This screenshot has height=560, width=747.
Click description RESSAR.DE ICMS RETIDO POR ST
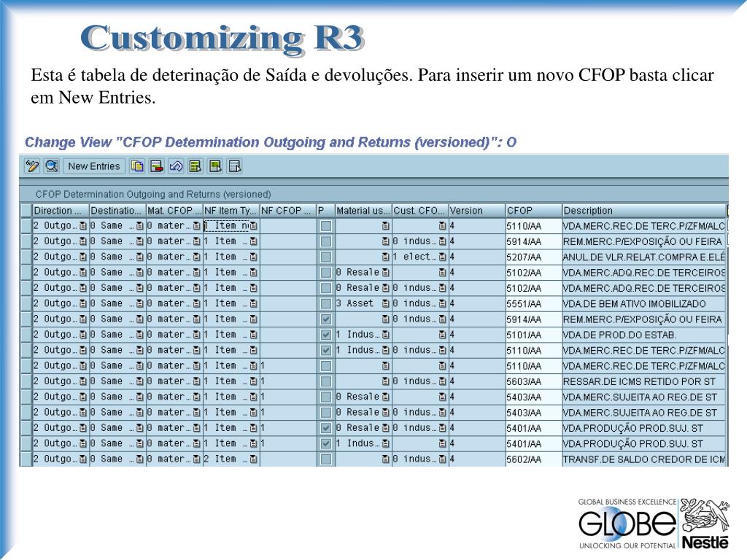point(643,381)
